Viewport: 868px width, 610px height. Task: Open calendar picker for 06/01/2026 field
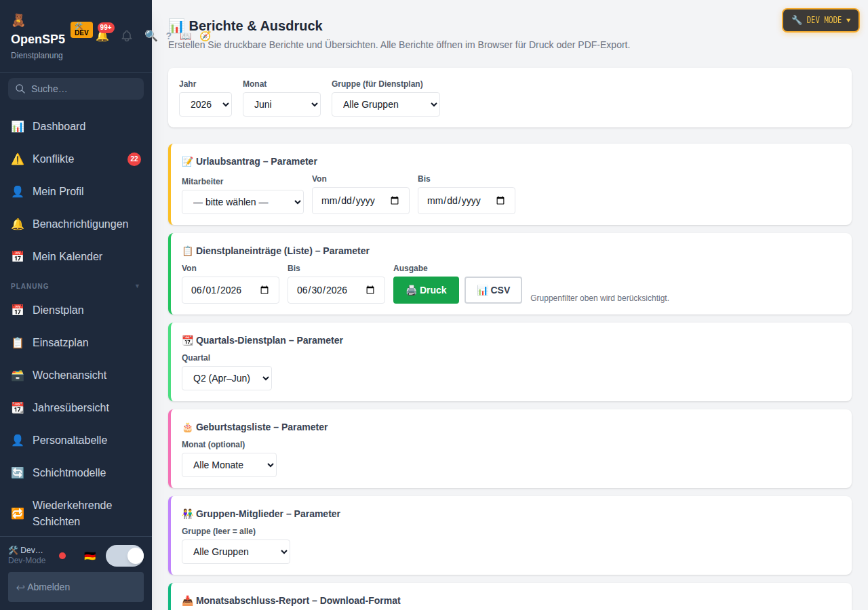coord(265,290)
